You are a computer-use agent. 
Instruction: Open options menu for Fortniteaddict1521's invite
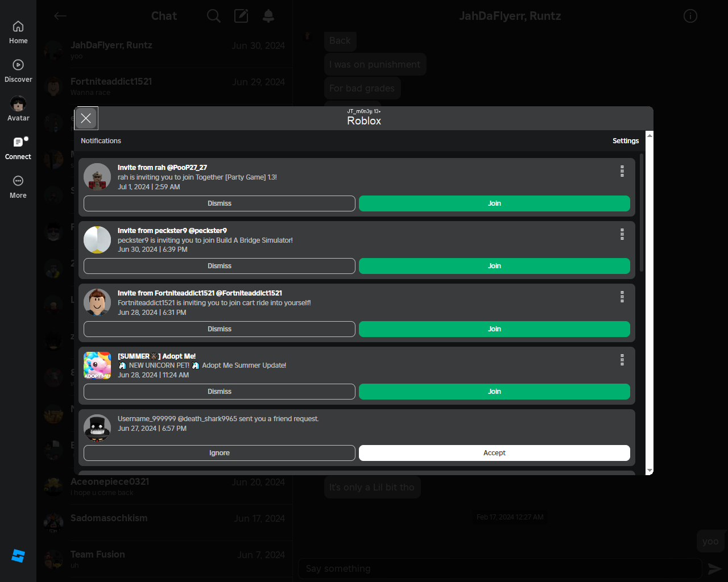[622, 297]
